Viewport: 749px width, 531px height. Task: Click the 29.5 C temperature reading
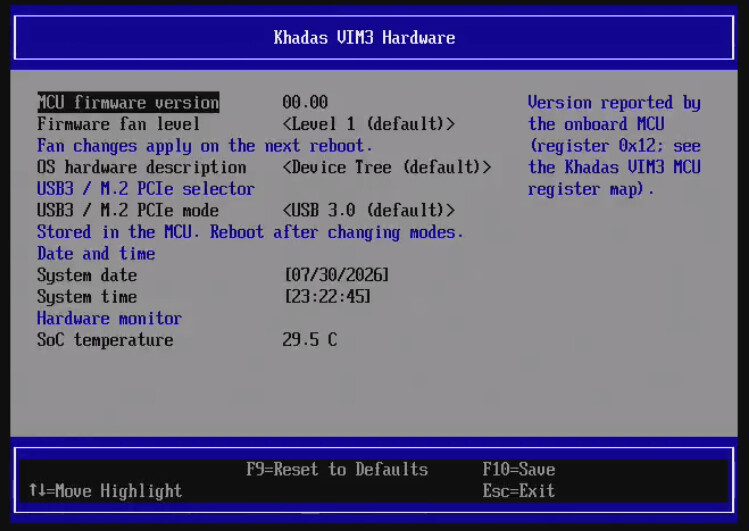click(x=310, y=340)
